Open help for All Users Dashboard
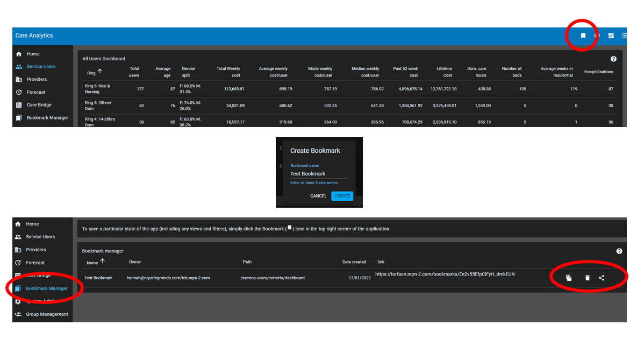Screen dimensions: 644x339 613,59
